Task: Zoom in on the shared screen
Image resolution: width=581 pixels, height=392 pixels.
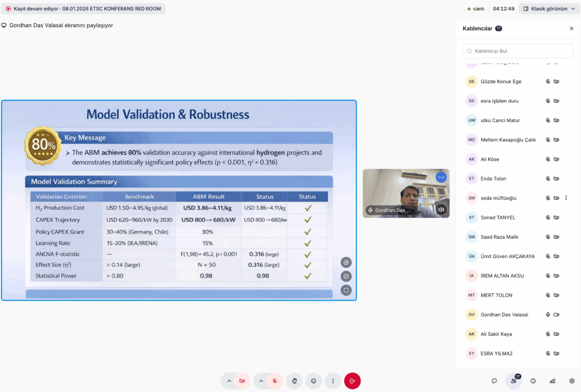Action: pos(346,262)
